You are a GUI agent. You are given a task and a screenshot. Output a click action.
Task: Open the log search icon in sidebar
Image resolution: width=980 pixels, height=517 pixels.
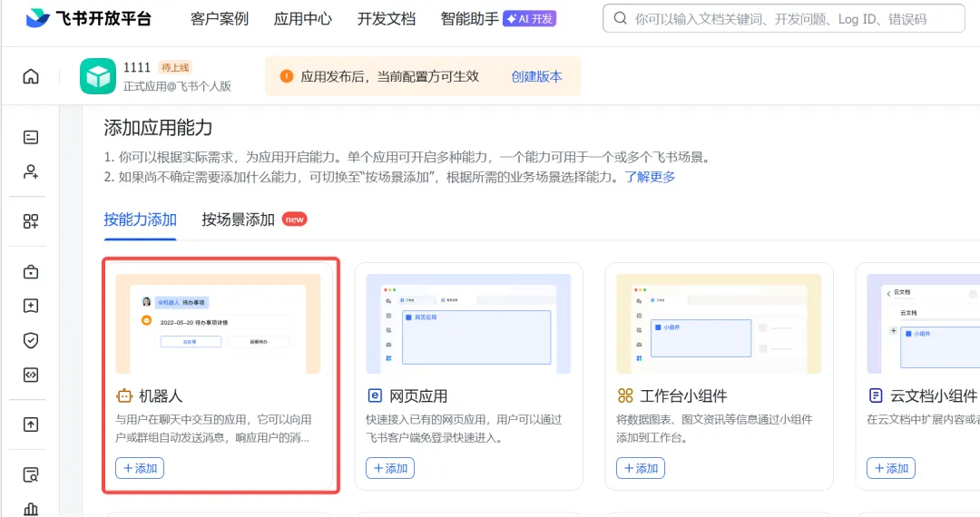coord(31,474)
